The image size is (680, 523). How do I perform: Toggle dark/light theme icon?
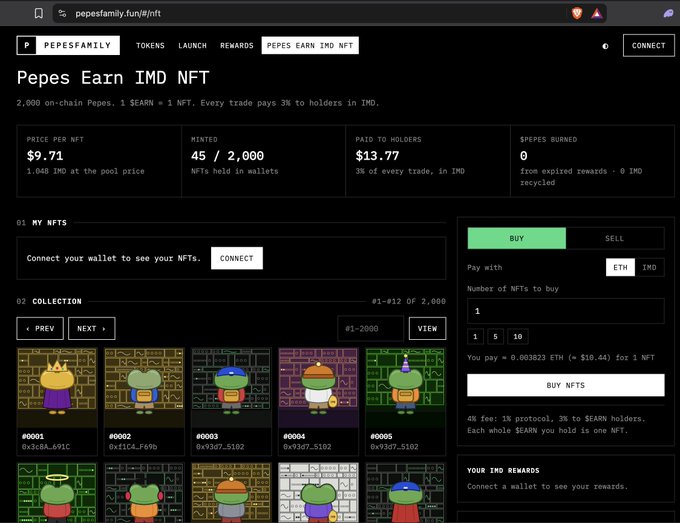pos(605,46)
